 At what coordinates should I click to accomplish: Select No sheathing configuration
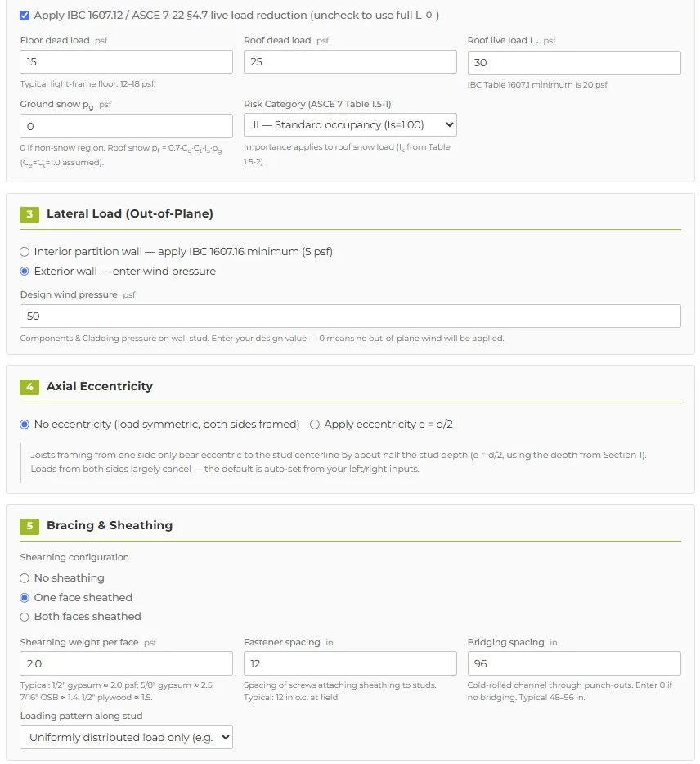tap(25, 578)
